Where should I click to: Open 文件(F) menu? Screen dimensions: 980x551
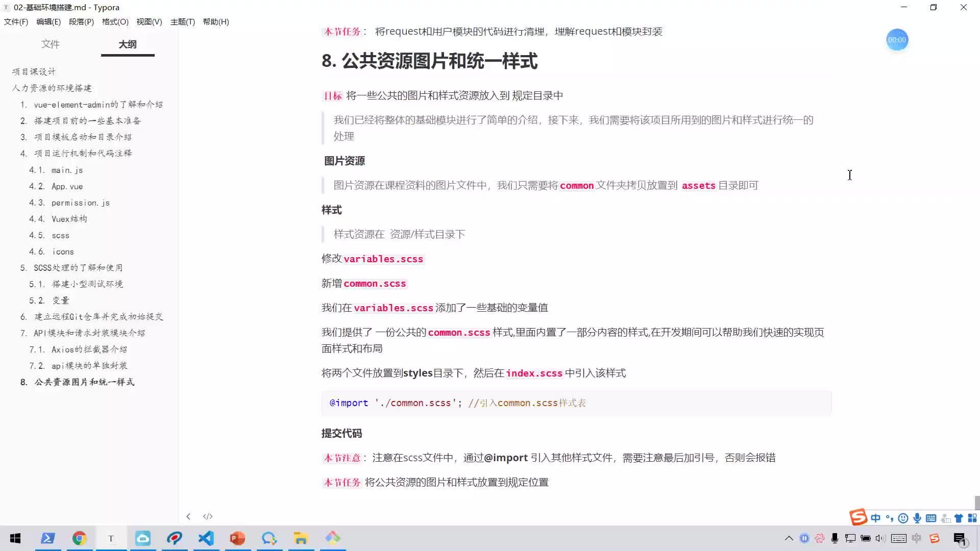[x=16, y=21]
